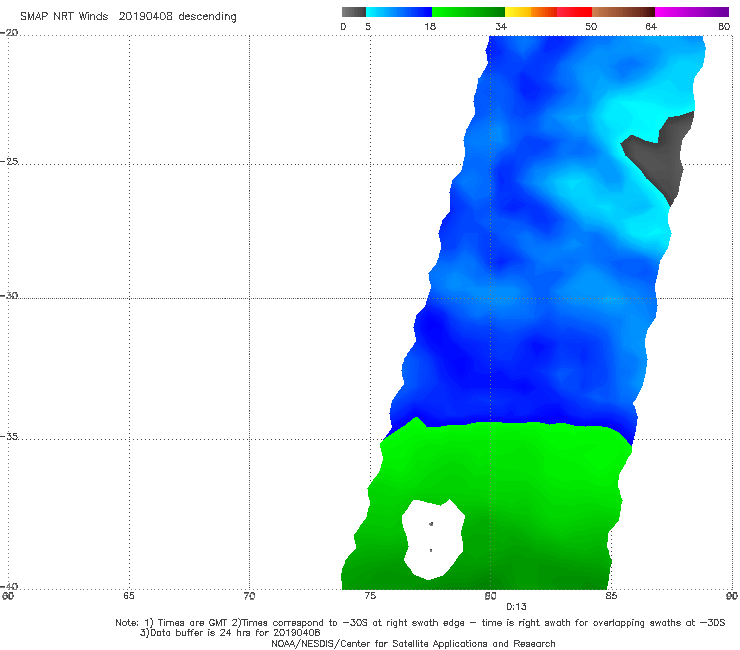Click the longitude label "85"

point(611,596)
